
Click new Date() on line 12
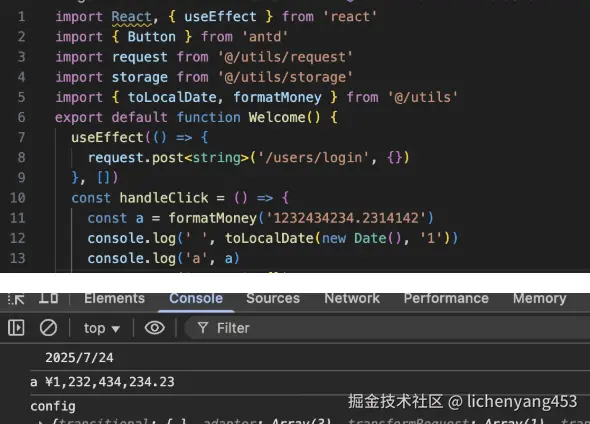pyautogui.click(x=362, y=239)
